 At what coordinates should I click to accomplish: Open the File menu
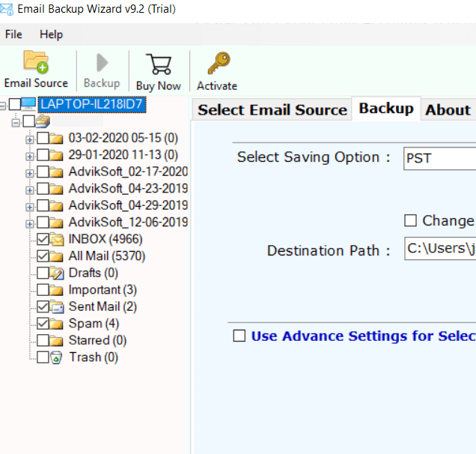(x=13, y=34)
